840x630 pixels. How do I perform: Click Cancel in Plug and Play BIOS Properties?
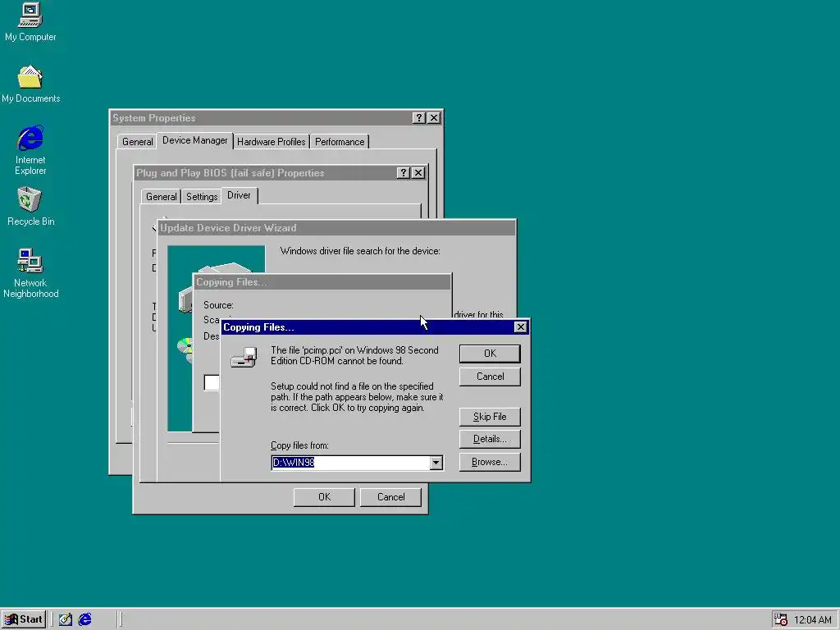click(391, 497)
